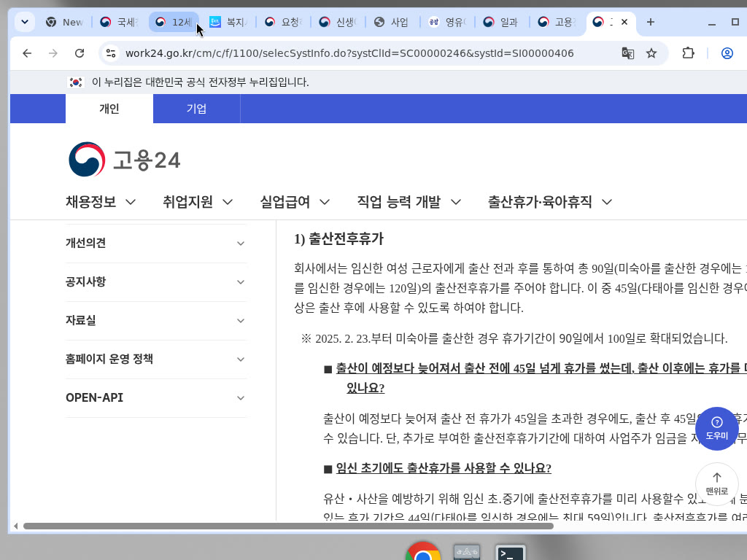Switch to the 요청 tab
The height and width of the screenshot is (560, 747).
[x=284, y=23]
